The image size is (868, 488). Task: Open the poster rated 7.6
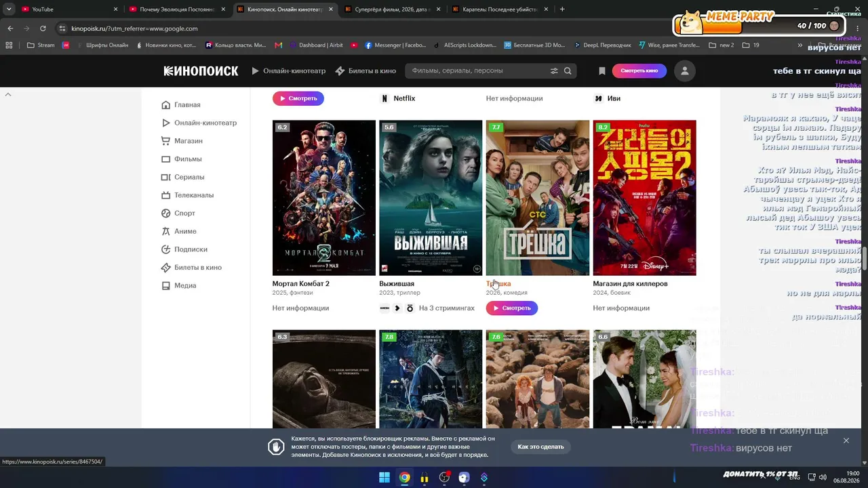(538, 379)
